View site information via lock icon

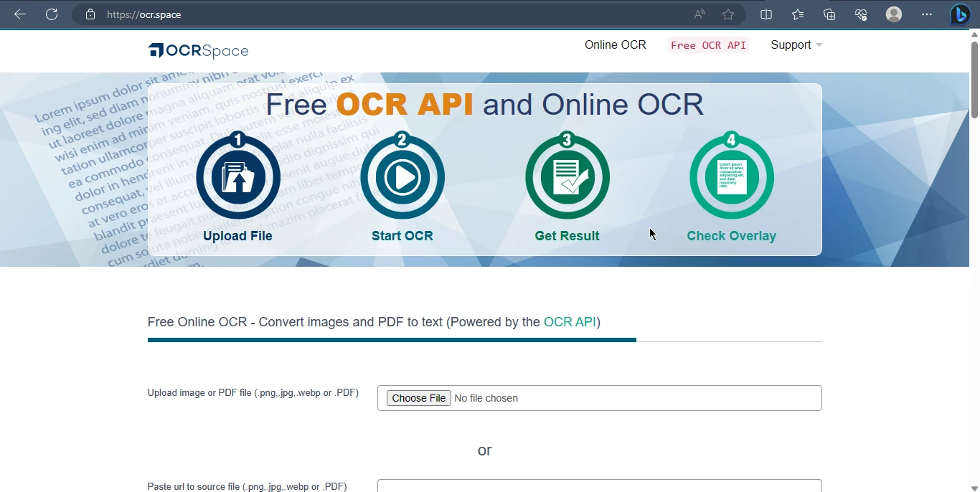pyautogui.click(x=90, y=14)
